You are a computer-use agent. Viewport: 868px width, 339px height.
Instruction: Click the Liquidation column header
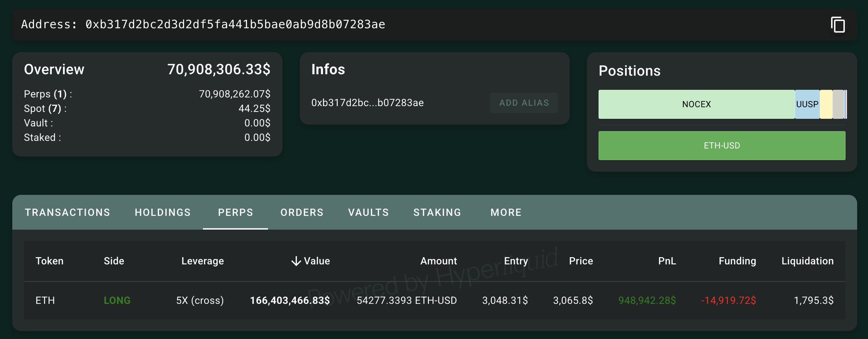point(807,261)
